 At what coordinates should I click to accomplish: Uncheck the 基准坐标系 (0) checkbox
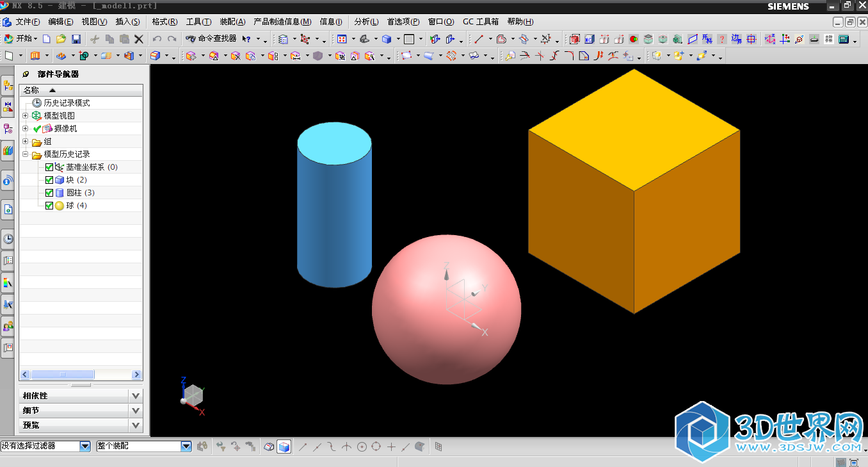[49, 167]
